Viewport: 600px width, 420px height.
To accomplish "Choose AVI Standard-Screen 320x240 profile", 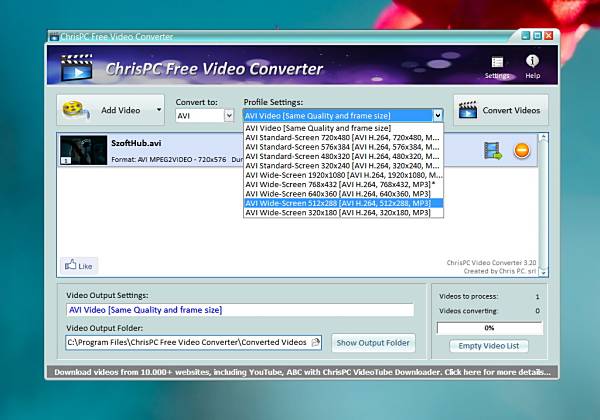I will coord(343,166).
